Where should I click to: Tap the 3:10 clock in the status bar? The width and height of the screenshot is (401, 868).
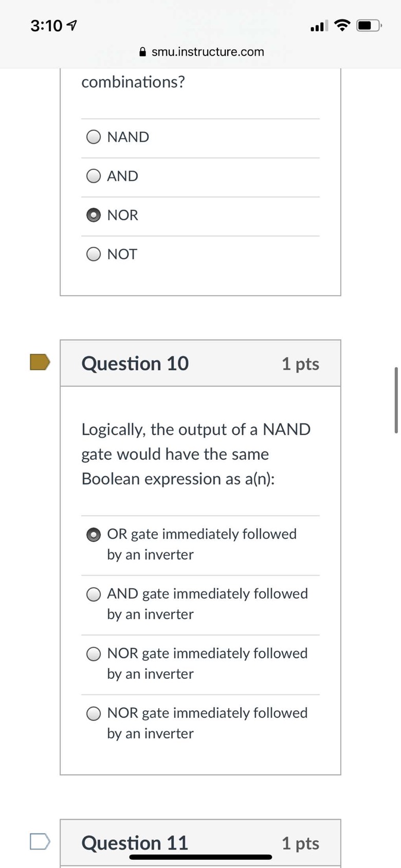click(x=46, y=25)
